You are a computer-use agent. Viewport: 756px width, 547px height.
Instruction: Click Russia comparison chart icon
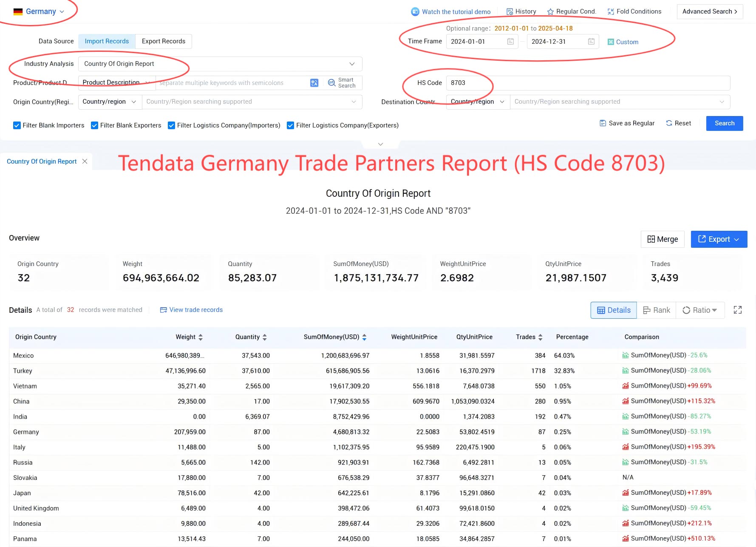click(x=626, y=462)
